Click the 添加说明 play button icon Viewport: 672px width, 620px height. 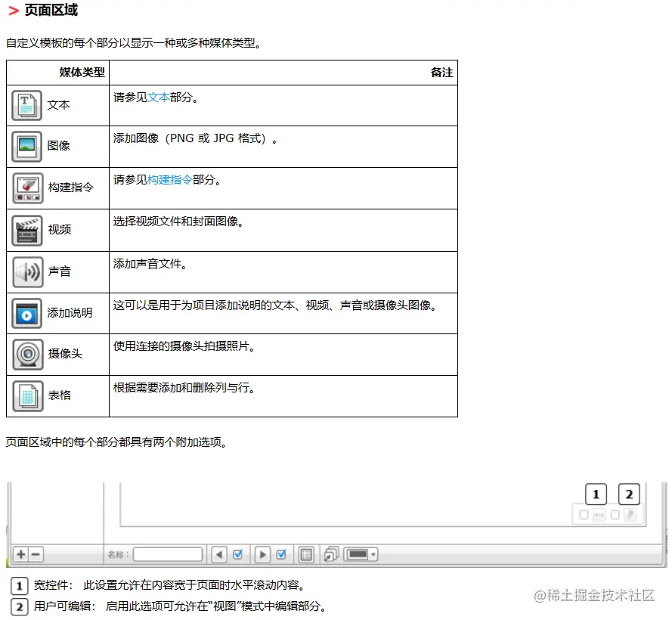pyautogui.click(x=27, y=312)
